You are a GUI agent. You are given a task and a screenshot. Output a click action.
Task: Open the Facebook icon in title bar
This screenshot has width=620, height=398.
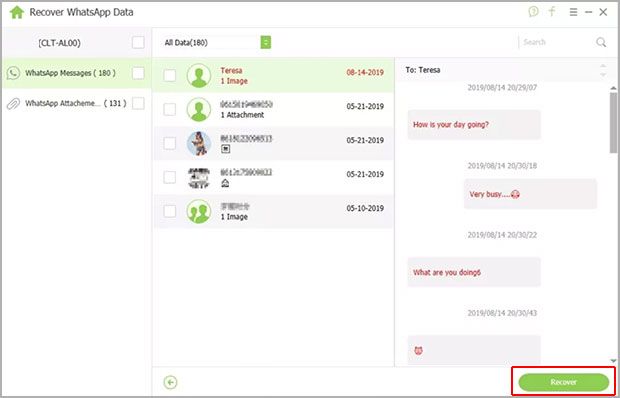click(552, 11)
